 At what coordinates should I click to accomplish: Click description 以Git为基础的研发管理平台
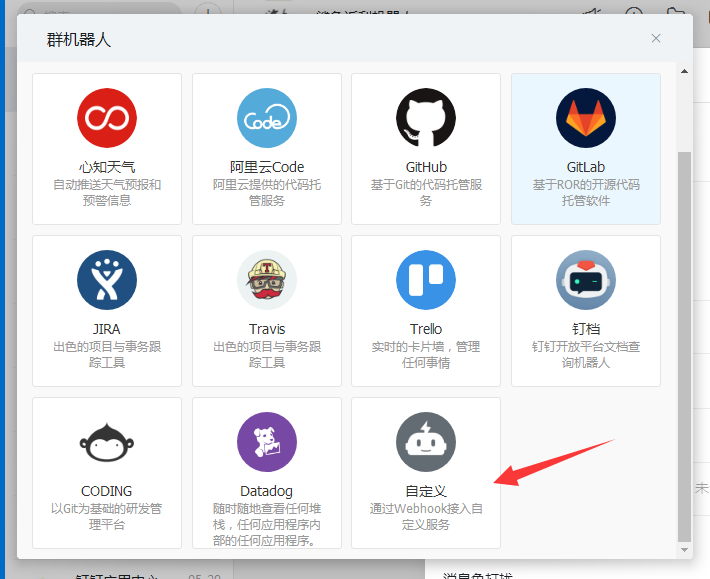point(107,517)
